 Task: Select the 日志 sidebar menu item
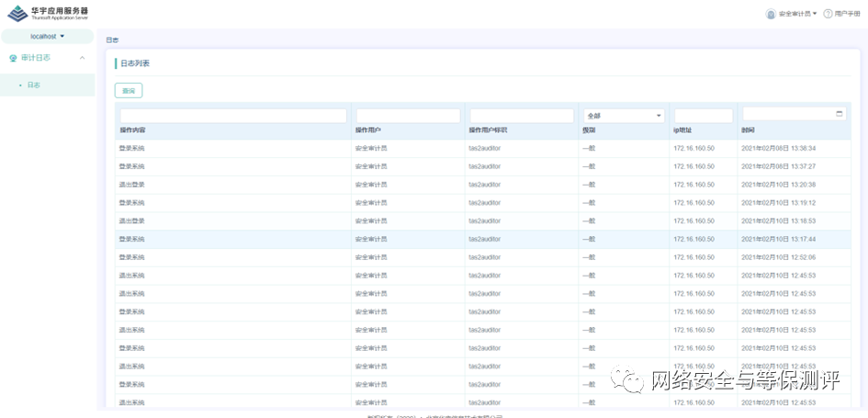pyautogui.click(x=33, y=85)
